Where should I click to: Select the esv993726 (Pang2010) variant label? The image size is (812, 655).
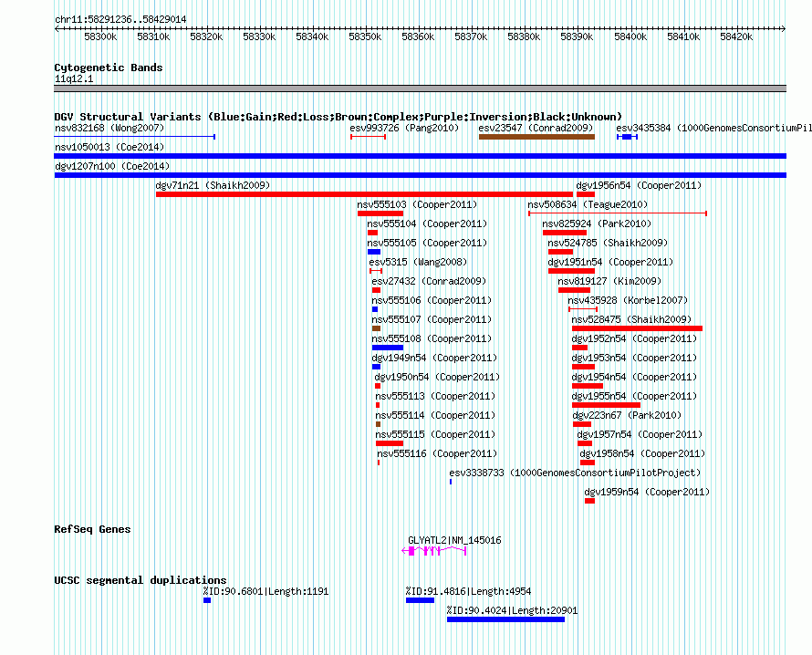(404, 128)
